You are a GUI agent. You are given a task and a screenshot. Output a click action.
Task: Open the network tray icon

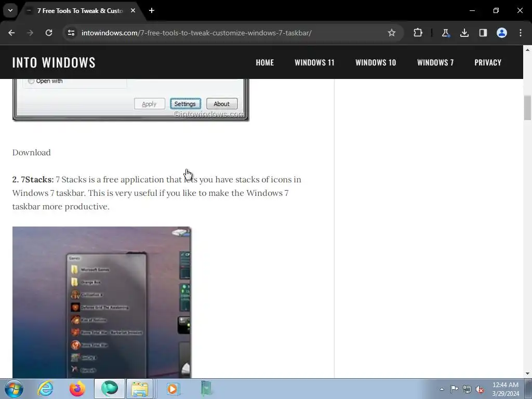[x=467, y=389]
